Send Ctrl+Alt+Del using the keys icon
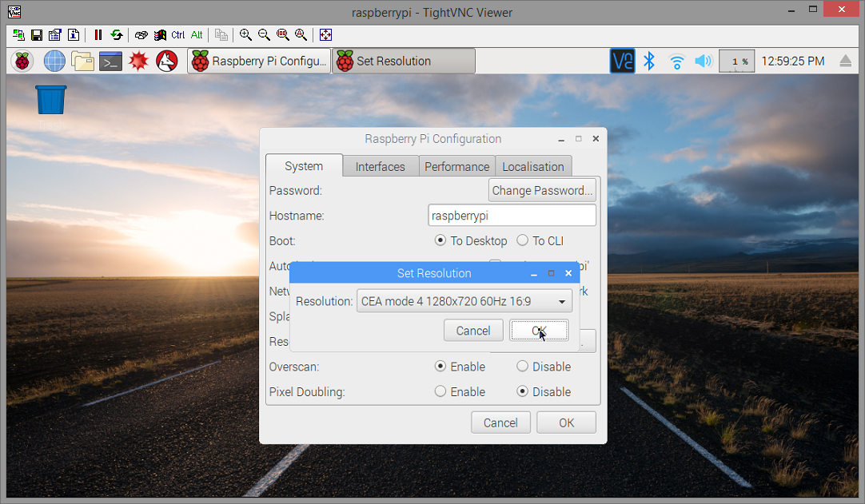The width and height of the screenshot is (865, 504). click(x=142, y=34)
